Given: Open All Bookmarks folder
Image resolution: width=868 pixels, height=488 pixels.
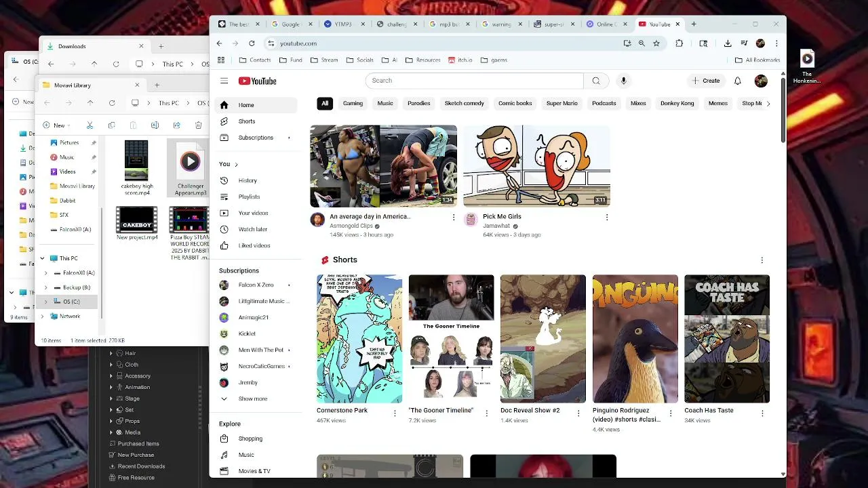Looking at the screenshot, I should (757, 60).
